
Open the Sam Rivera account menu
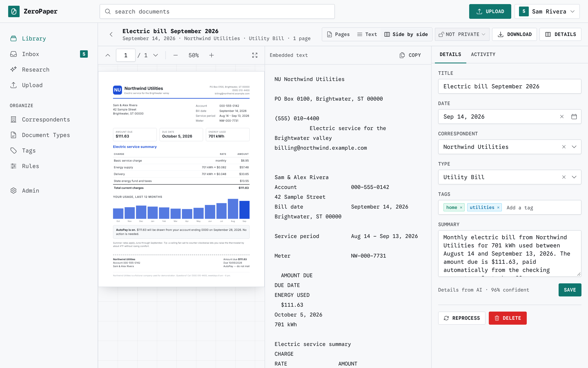click(x=547, y=11)
